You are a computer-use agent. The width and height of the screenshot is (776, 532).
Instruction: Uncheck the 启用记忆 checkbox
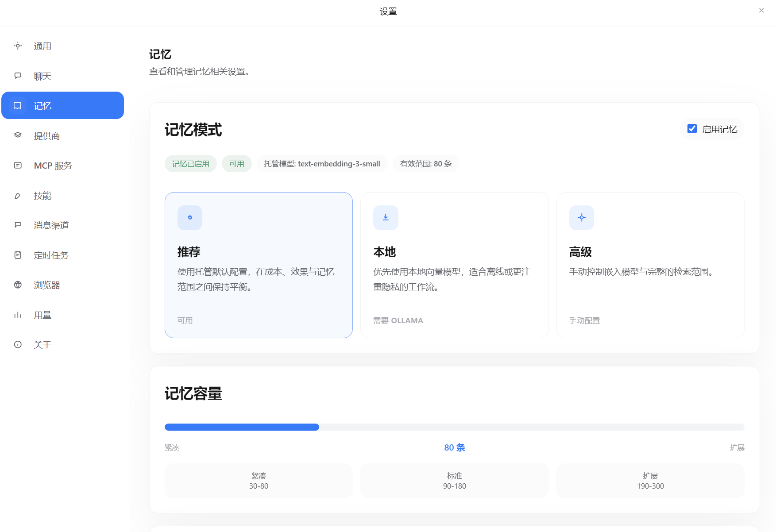click(692, 128)
